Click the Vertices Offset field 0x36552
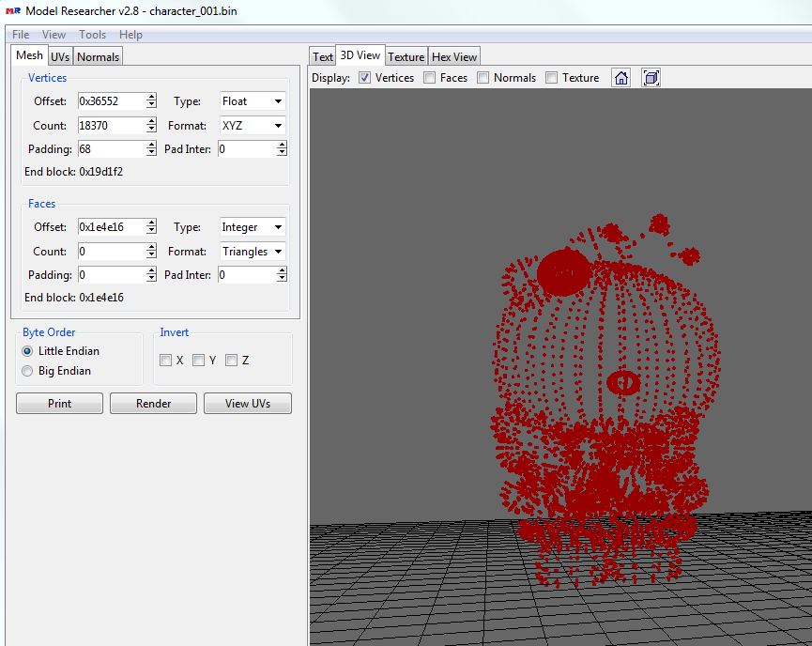The image size is (812, 646). pos(112,101)
